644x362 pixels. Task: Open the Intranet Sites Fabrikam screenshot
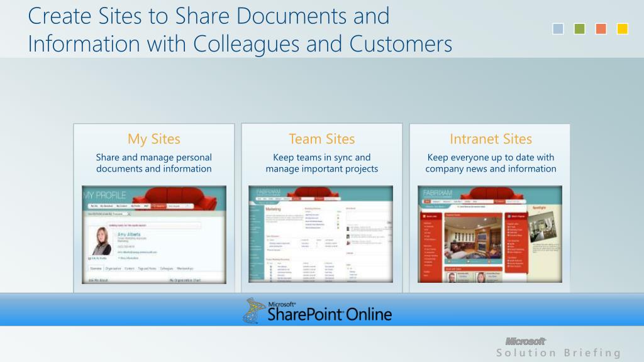click(x=490, y=234)
